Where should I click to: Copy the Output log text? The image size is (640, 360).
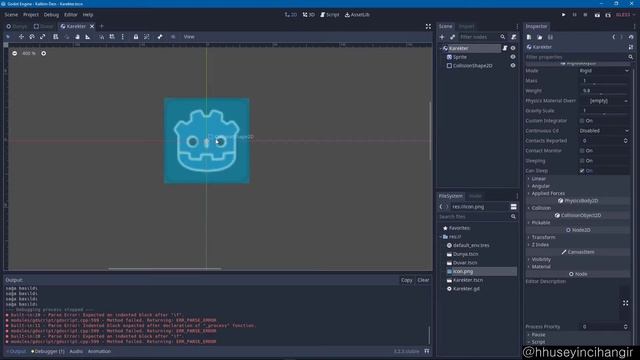click(407, 280)
